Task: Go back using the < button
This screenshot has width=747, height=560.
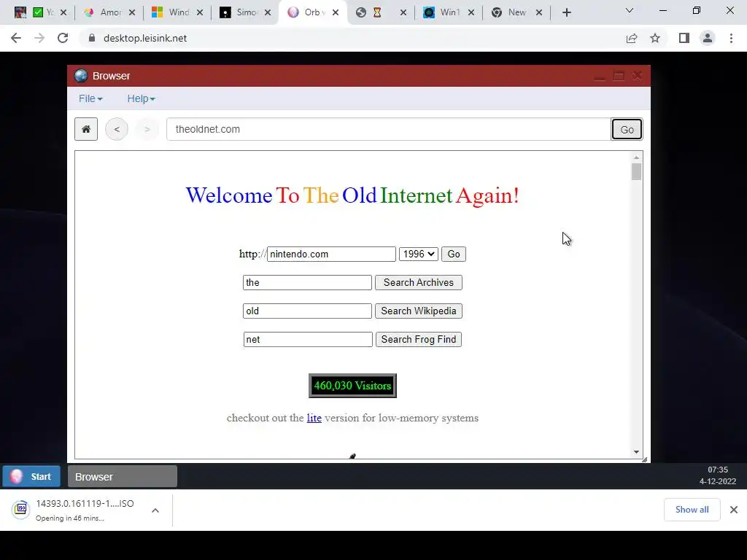Action: 117,129
